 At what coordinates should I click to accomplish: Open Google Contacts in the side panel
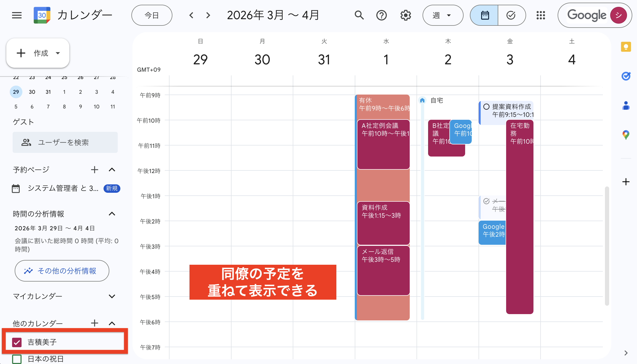coord(626,106)
